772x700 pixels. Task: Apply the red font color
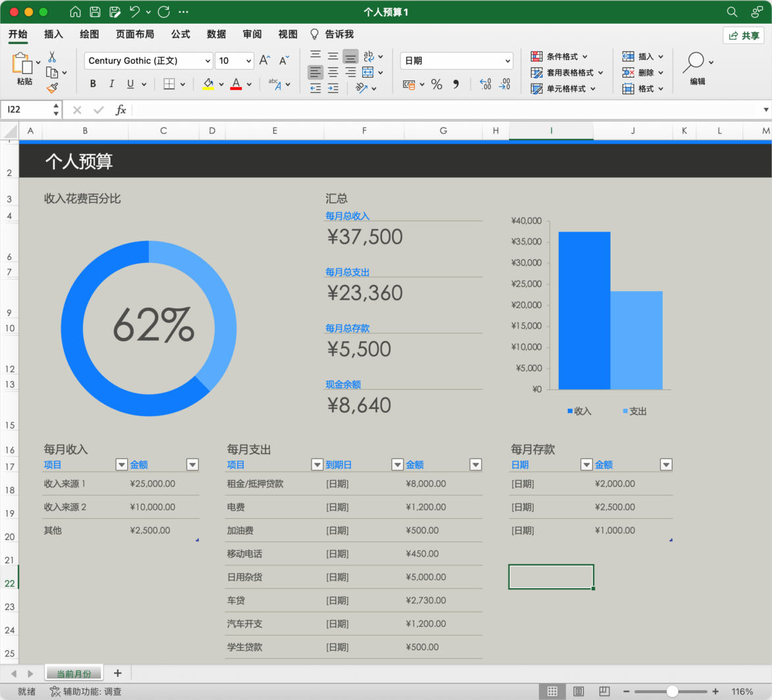click(236, 84)
